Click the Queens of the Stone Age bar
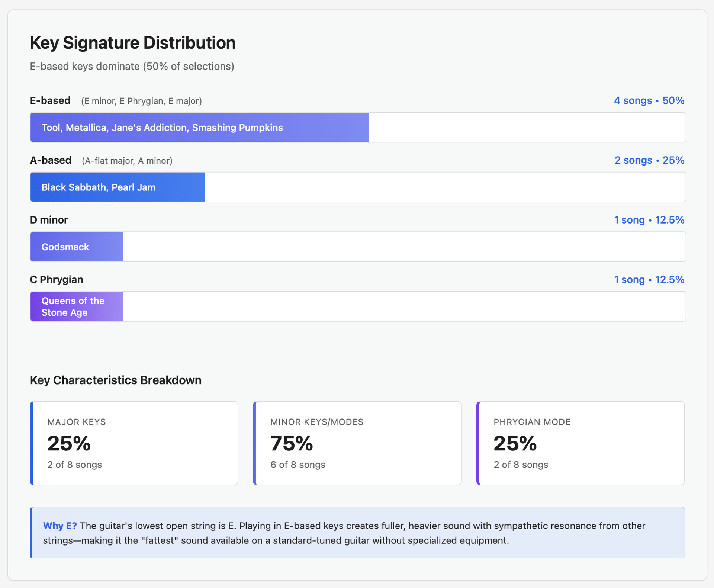Image resolution: width=714 pixels, height=588 pixels. [77, 306]
